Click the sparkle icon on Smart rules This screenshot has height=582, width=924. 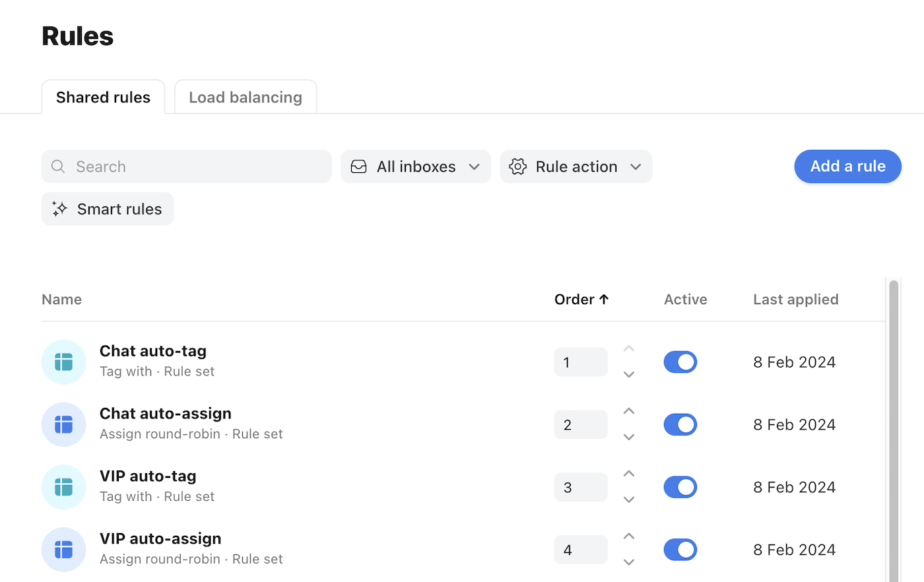coord(60,209)
